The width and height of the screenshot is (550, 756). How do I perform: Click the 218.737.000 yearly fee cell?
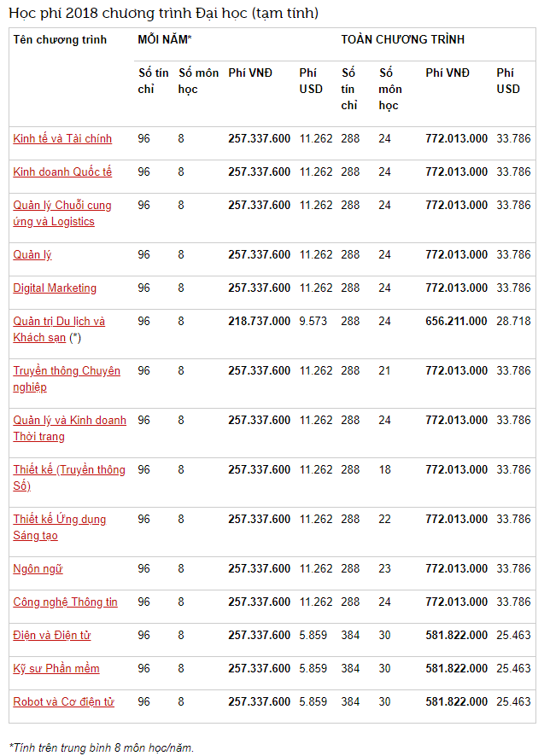point(259,322)
